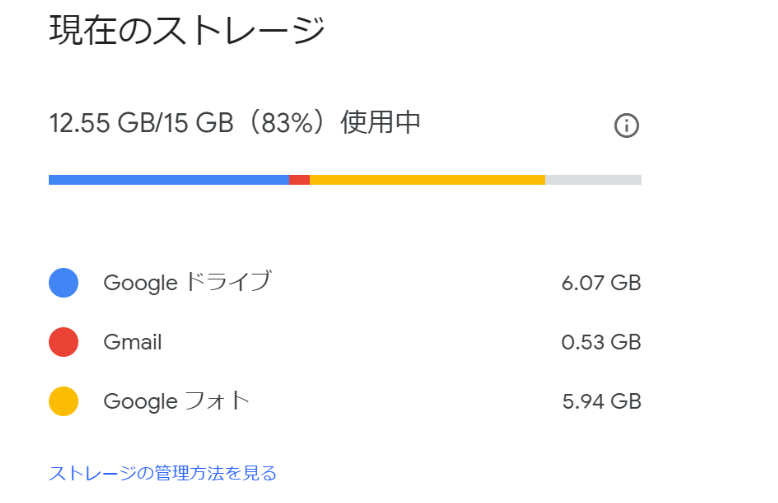Viewport: 778px width, 503px height.
Task: Click the storage info icon
Action: click(x=626, y=126)
